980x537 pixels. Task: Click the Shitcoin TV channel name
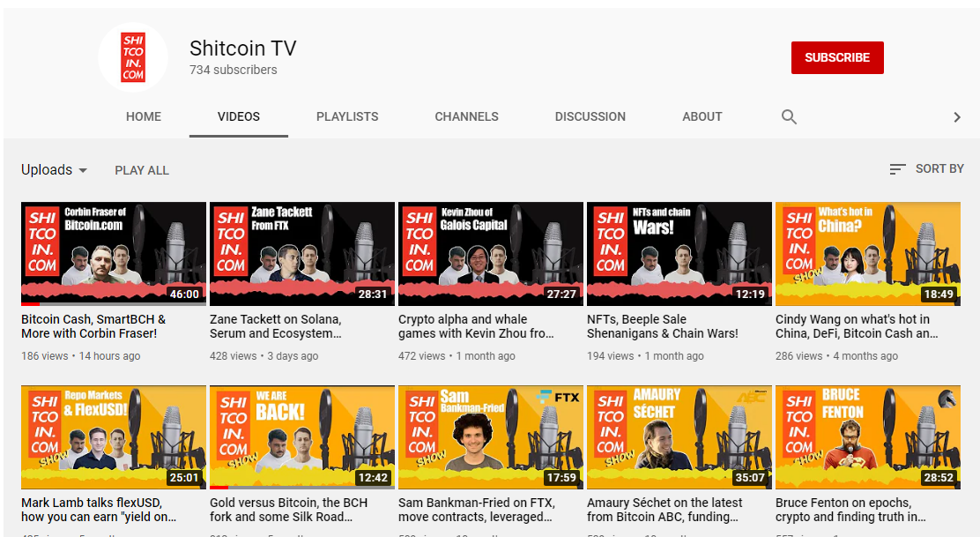coord(243,48)
